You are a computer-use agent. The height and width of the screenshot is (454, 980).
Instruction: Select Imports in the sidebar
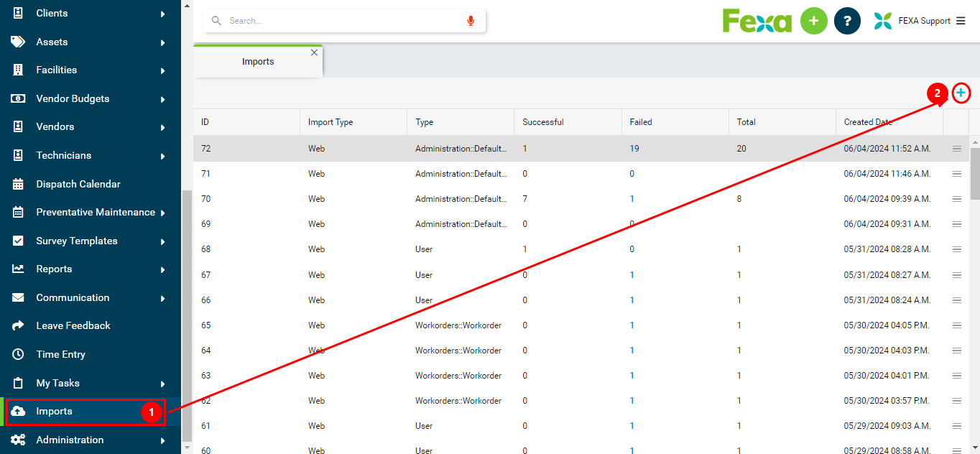click(55, 412)
